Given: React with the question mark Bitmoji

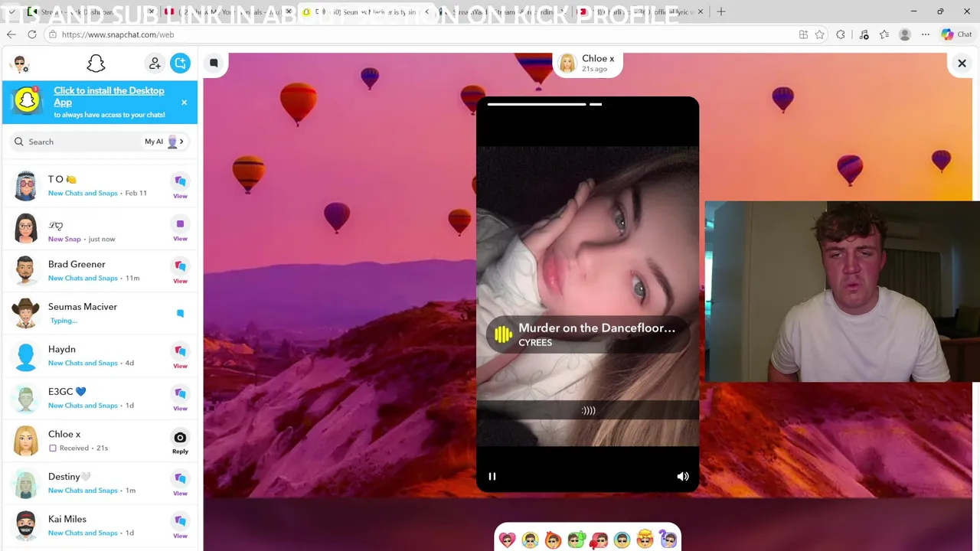Looking at the screenshot, I should pos(668,540).
